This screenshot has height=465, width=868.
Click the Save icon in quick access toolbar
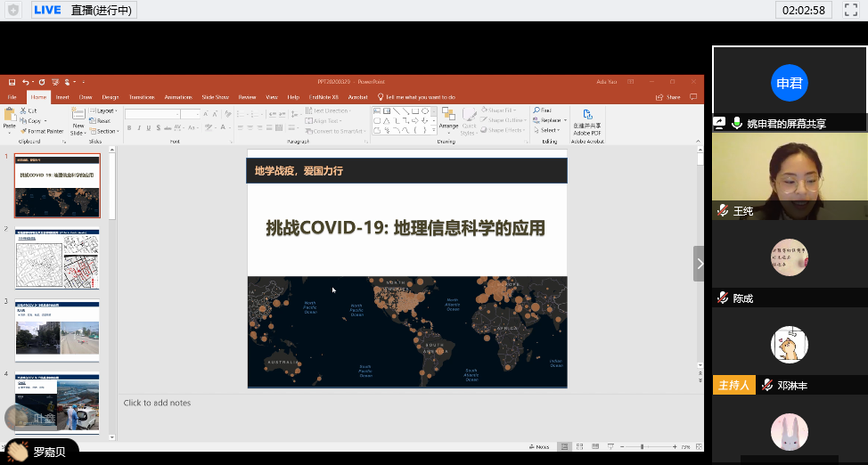(10, 82)
